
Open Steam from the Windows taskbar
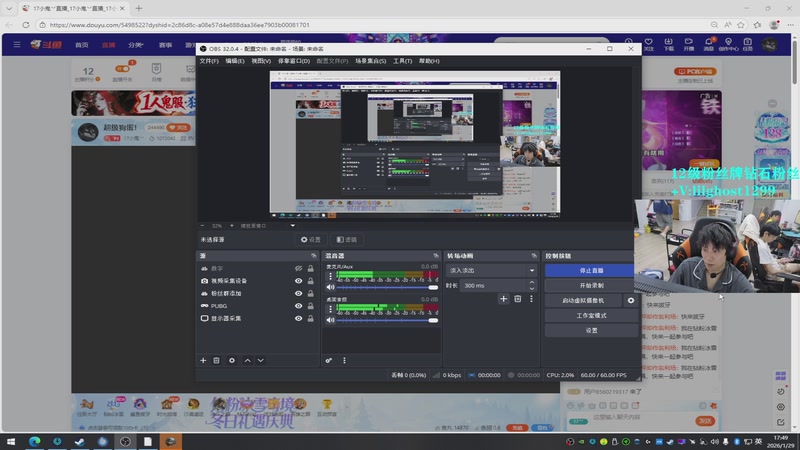tap(80, 441)
